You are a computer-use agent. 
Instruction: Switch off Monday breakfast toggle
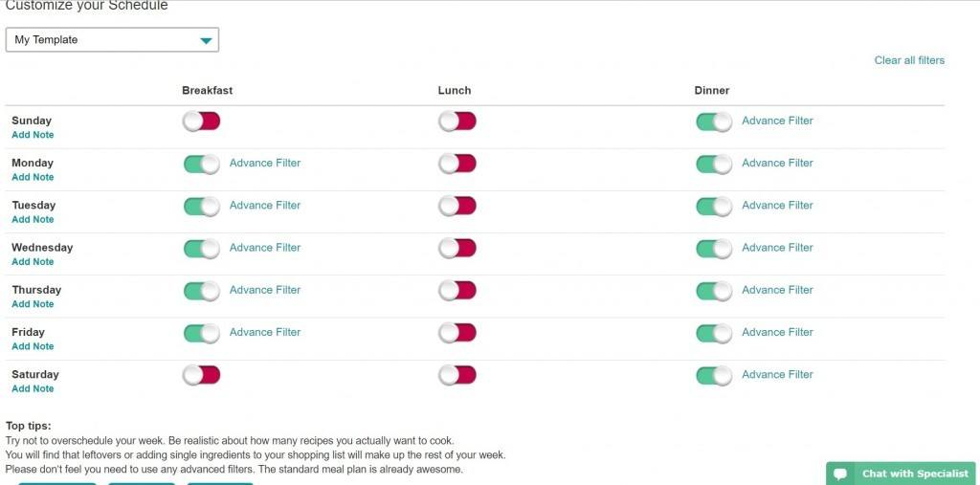tap(201, 164)
